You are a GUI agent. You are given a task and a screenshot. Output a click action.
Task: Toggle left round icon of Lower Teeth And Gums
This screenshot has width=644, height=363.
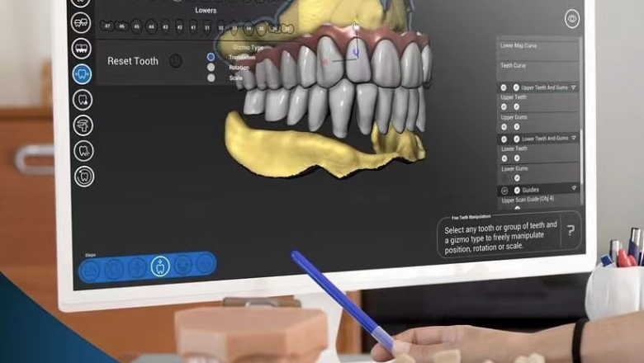coord(504,139)
